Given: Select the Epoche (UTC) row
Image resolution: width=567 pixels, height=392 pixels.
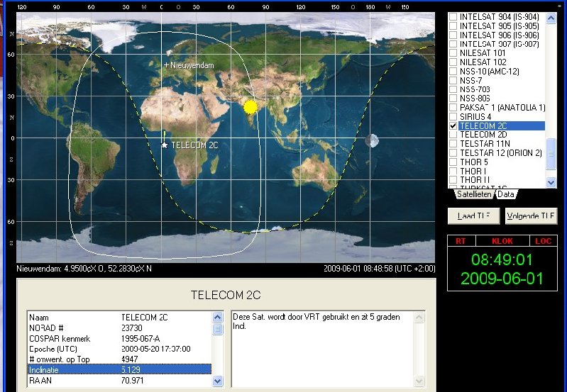Looking at the screenshot, I should [119, 349].
